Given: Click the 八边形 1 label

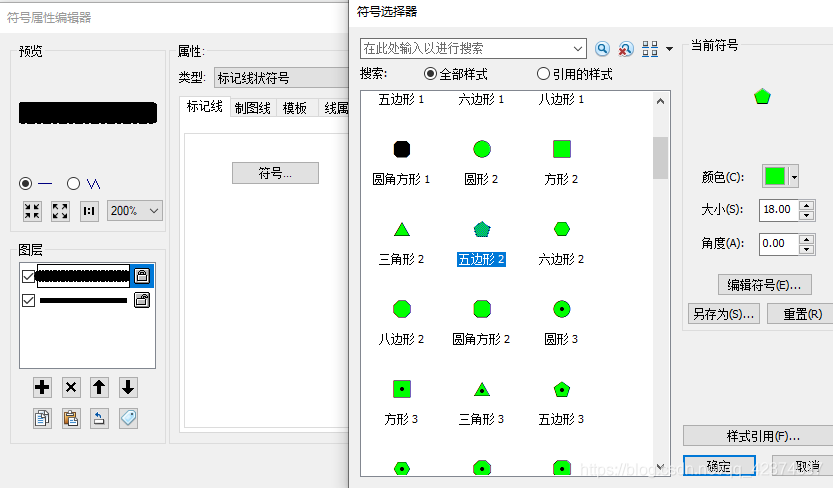Looking at the screenshot, I should pyautogui.click(x=561, y=99).
